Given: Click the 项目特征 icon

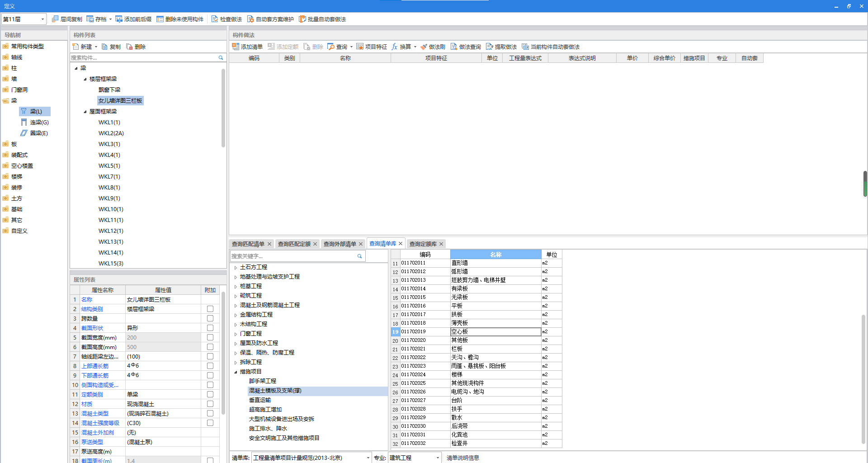Looking at the screenshot, I should click(360, 47).
